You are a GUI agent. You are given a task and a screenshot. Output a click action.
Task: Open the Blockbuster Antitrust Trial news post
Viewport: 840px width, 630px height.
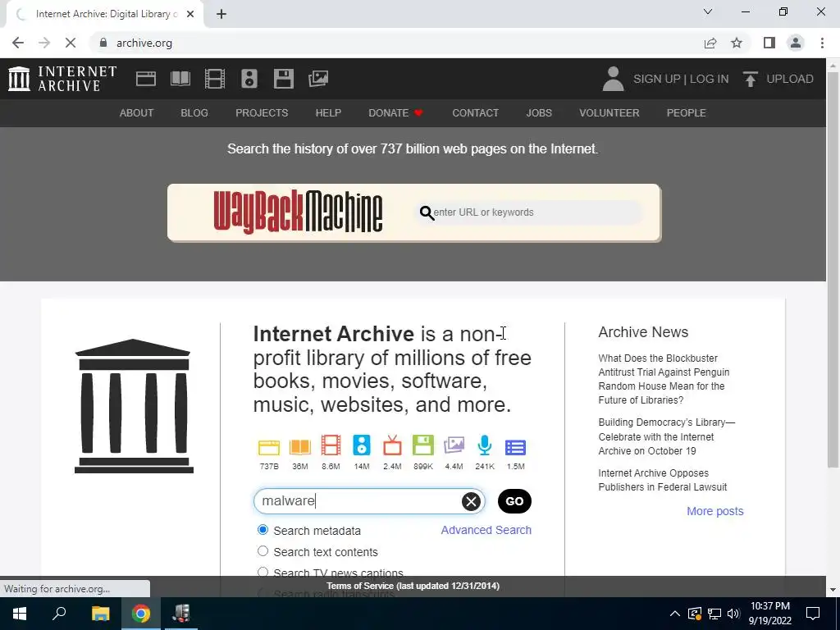[664, 379]
